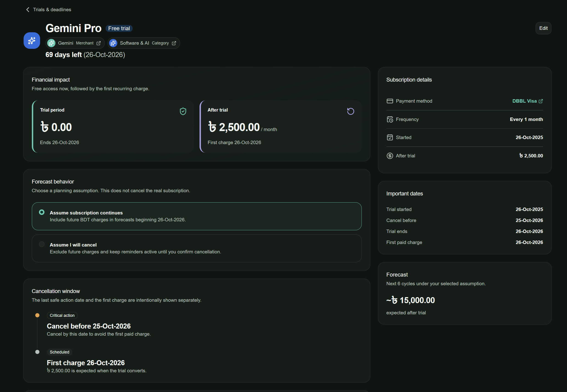The height and width of the screenshot is (392, 567).
Task: Open the Gemini Merchant chip
Action: coord(75,43)
